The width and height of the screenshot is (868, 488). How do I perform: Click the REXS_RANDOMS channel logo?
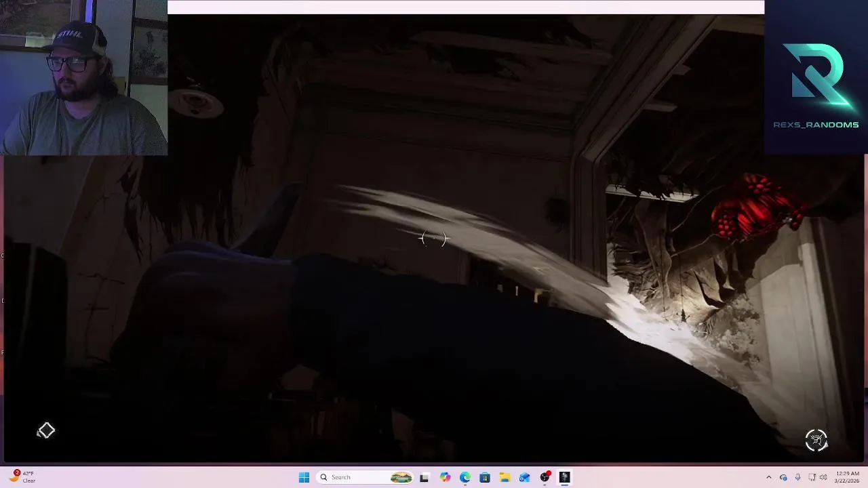816,85
